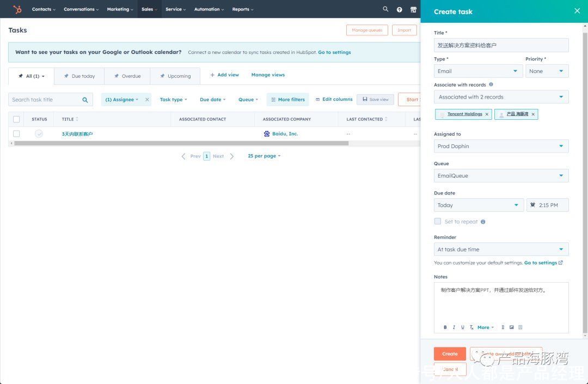Viewport: 588px width, 384px height.
Task: Click the Import button
Action: click(x=404, y=30)
